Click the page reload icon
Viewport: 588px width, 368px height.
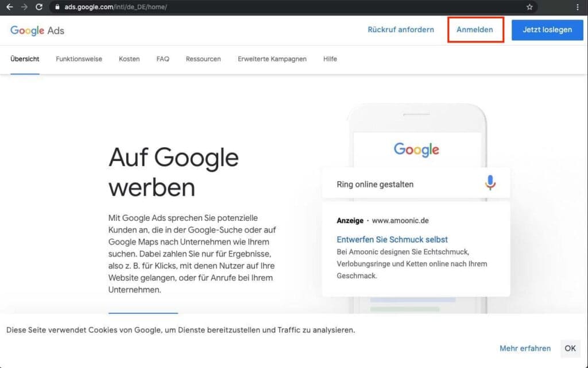point(39,7)
